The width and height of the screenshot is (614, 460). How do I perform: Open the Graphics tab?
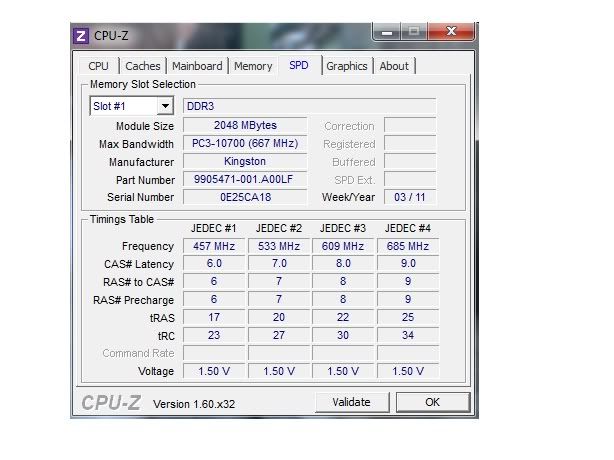tap(347, 66)
